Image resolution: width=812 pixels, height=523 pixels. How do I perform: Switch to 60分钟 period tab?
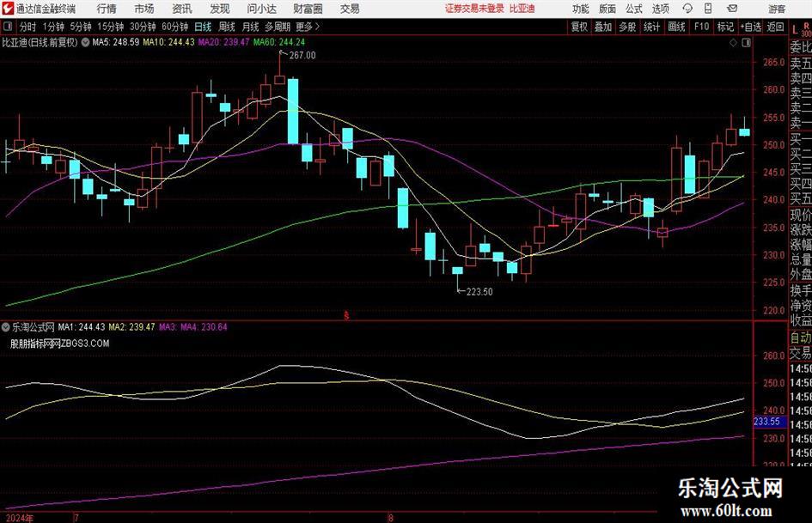tap(174, 27)
